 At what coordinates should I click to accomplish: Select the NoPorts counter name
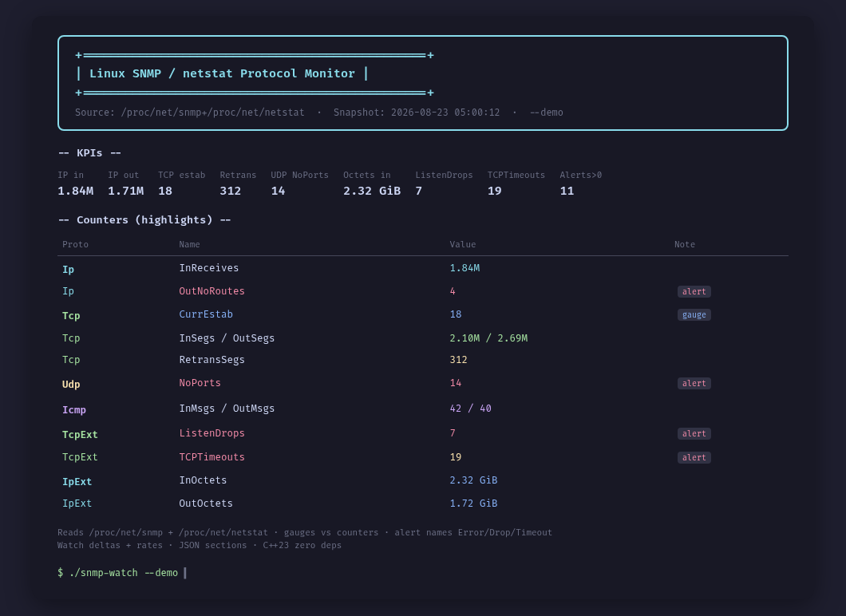(x=200, y=383)
